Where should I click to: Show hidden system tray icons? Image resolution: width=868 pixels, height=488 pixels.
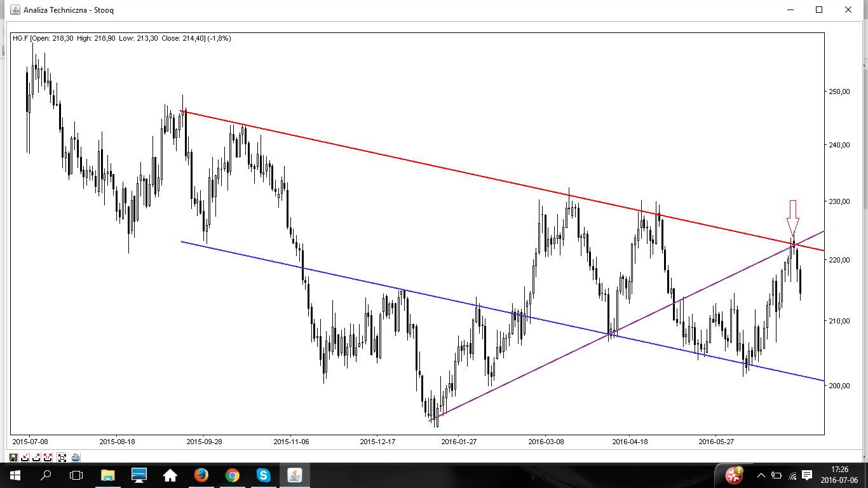pos(761,475)
